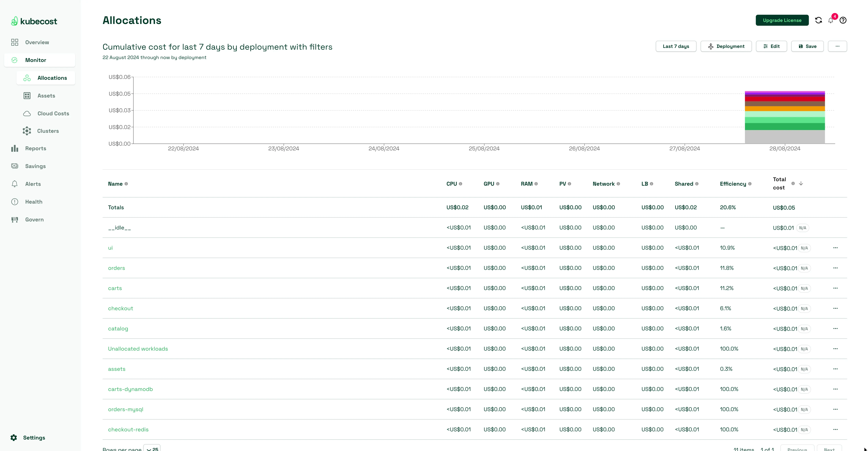Navigate to Assets page
Image resolution: width=868 pixels, height=451 pixels.
46,96
